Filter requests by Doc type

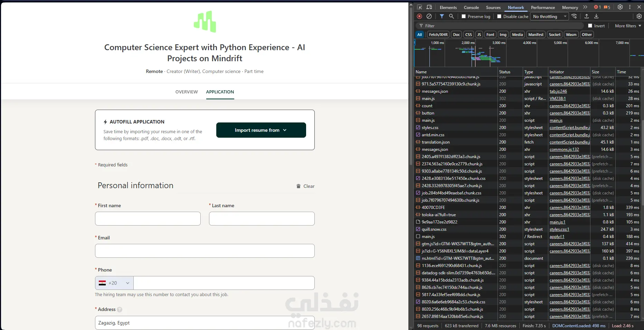[x=456, y=35]
